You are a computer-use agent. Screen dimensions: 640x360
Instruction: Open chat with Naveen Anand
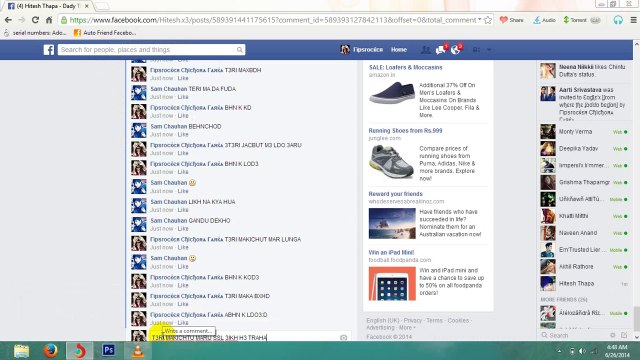584,233
